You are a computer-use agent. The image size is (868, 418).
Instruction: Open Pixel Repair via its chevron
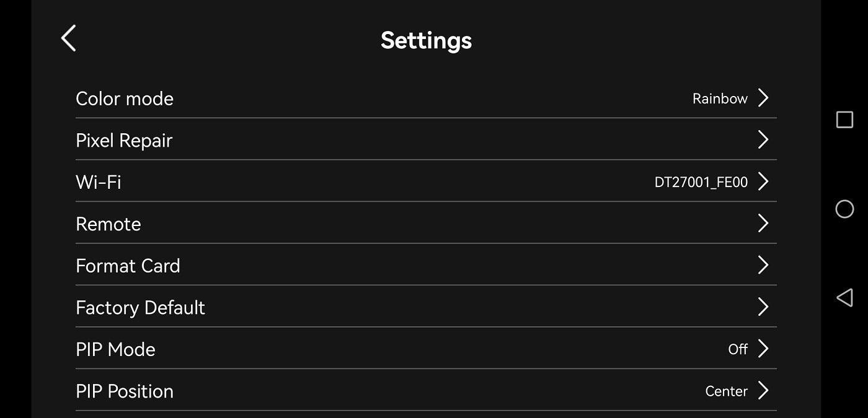pyautogui.click(x=763, y=140)
